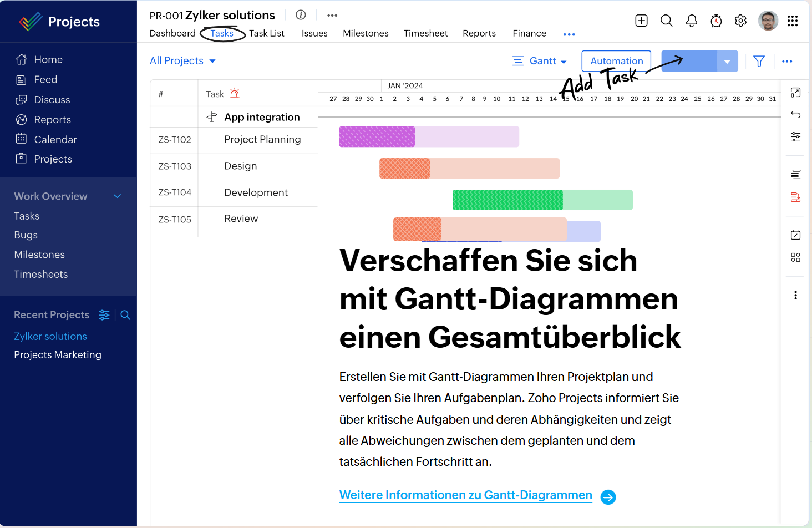
Task: Switch to the Timesheet tab
Action: point(425,33)
